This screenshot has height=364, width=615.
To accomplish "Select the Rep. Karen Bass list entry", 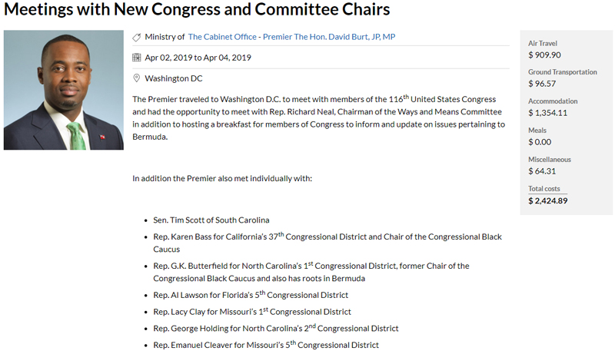I will [327, 237].
